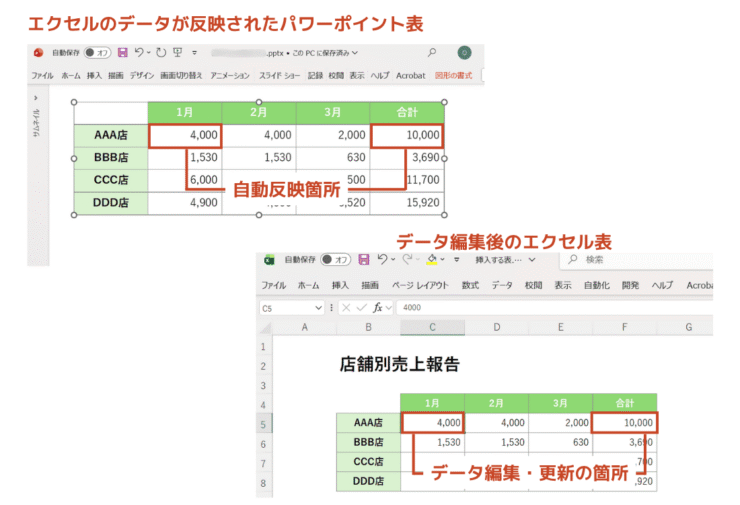Select AAA店 1月 cell in PowerPoint table

pos(185,135)
